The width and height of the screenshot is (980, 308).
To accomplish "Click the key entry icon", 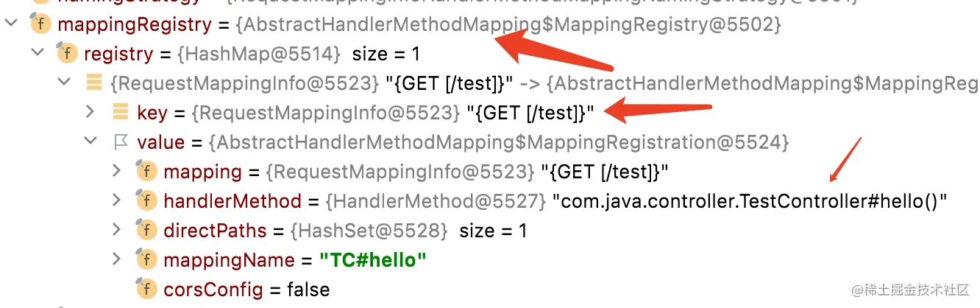I will click(121, 112).
